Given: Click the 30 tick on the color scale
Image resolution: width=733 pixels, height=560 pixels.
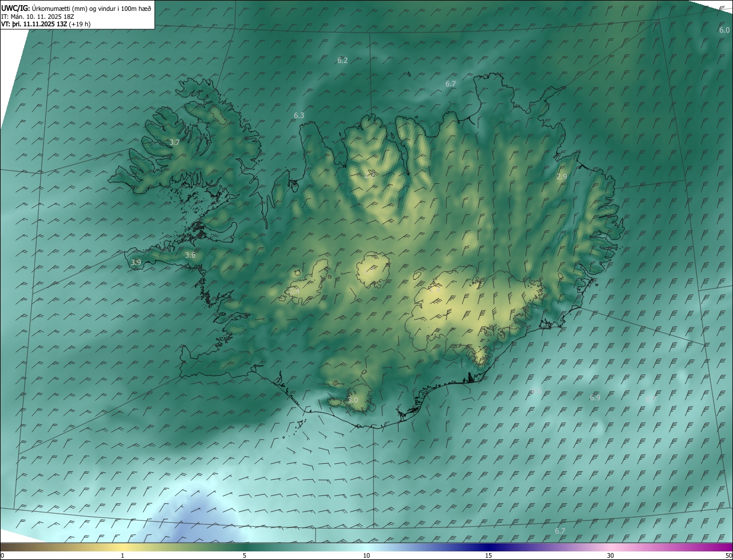Looking at the screenshot, I should pos(610,555).
